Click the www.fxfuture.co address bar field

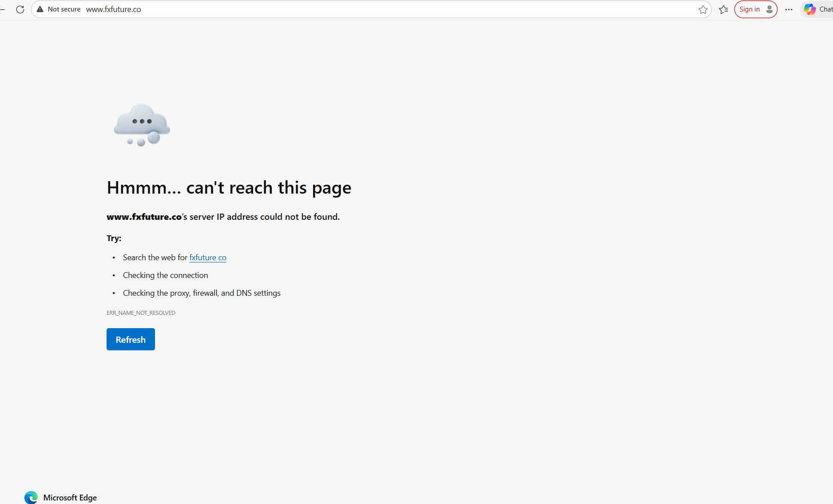355,9
